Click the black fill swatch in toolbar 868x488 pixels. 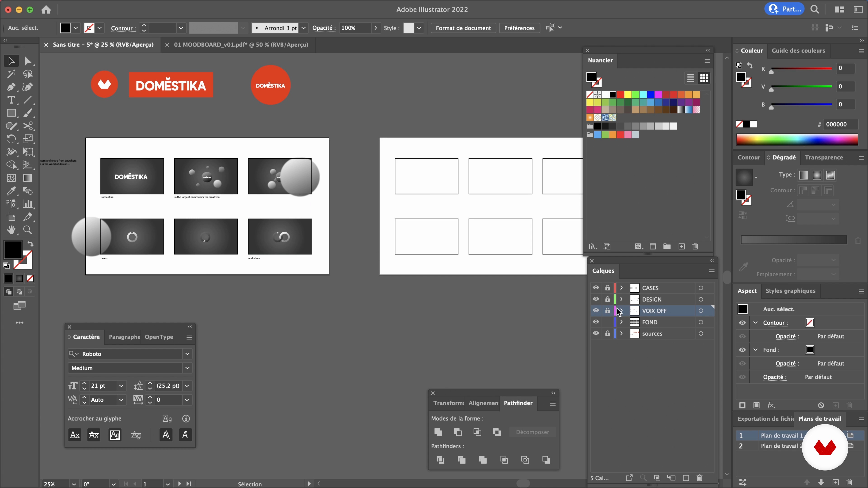(x=13, y=250)
